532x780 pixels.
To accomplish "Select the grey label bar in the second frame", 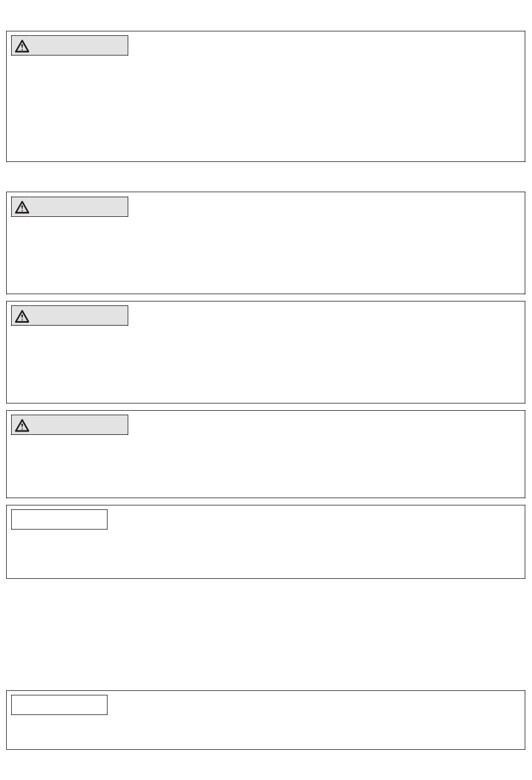I will (x=70, y=207).
